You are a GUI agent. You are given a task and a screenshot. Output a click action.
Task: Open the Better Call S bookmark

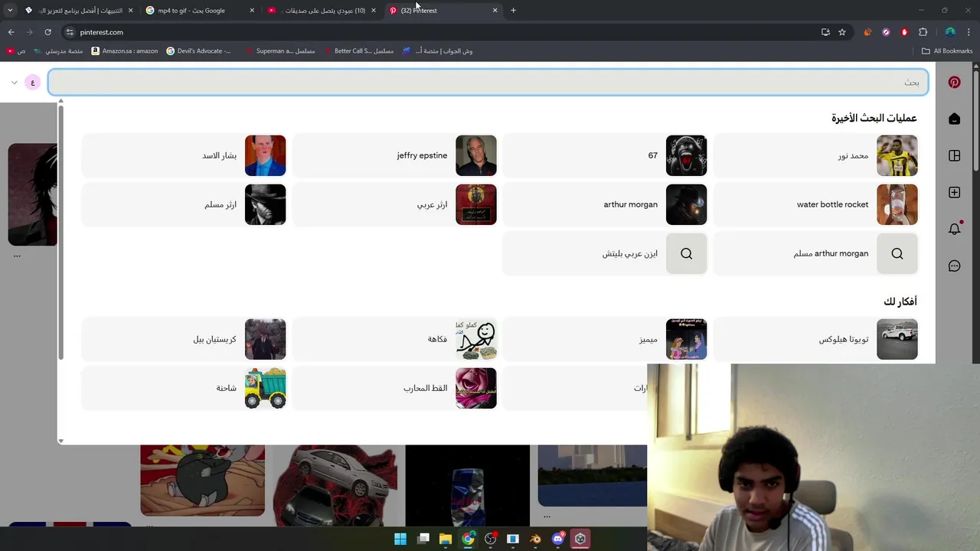coord(358,51)
